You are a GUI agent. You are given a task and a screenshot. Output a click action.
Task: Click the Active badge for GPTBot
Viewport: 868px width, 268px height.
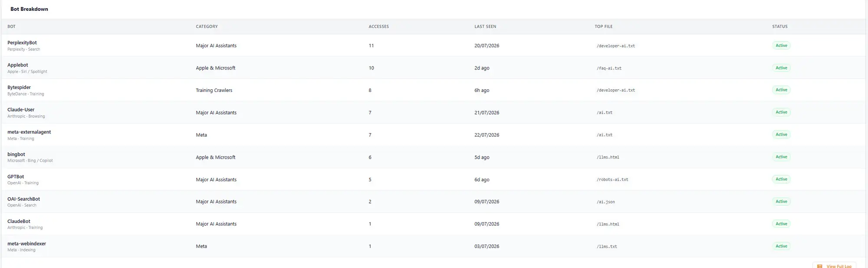coord(781,179)
